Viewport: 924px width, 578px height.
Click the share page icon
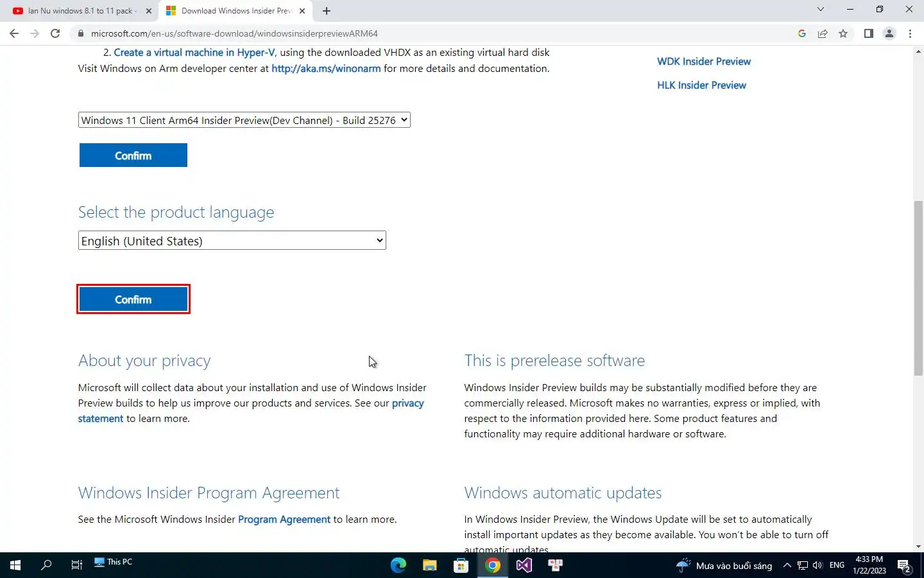(823, 33)
